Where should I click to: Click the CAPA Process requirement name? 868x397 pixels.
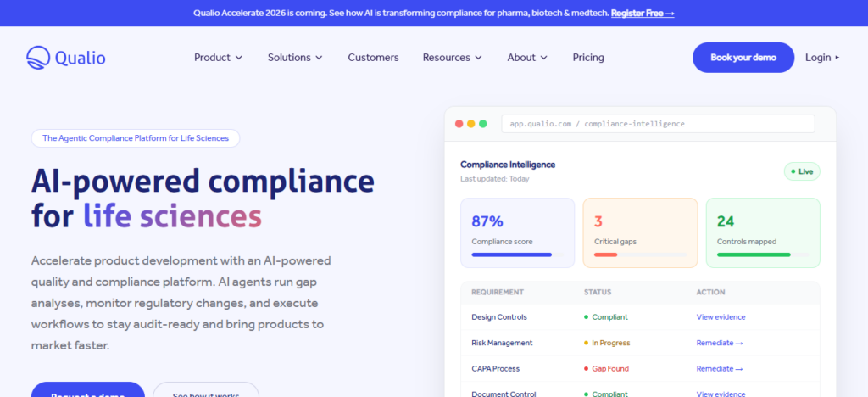pyautogui.click(x=495, y=369)
